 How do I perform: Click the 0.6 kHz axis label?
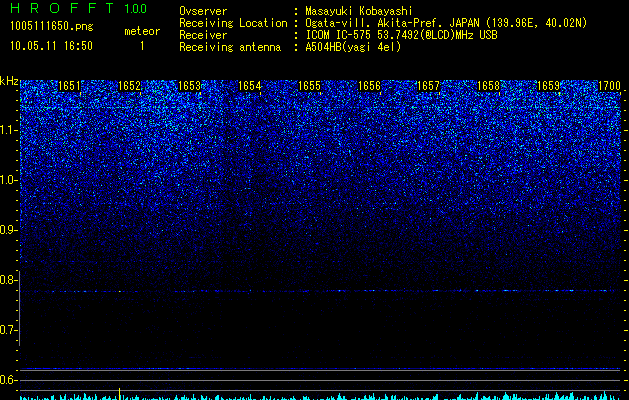tap(9, 380)
